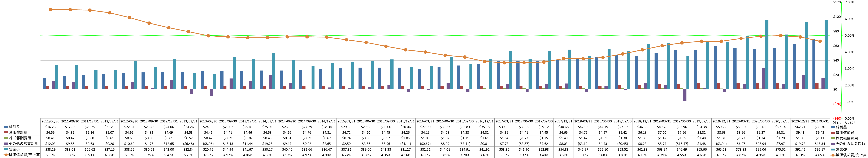Click the 減価償却費/売上高 row label in the table
The width and height of the screenshot is (868, 158).
coord(24,155)
